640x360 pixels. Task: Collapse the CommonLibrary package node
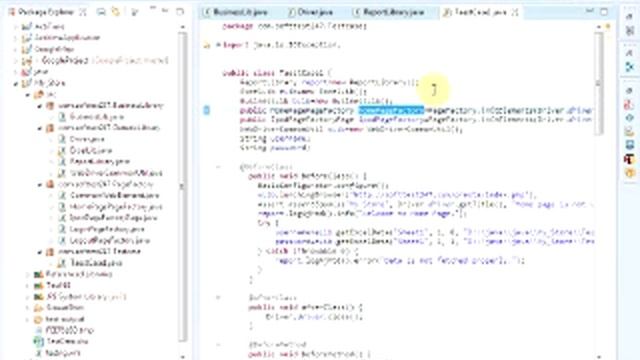coord(40,128)
